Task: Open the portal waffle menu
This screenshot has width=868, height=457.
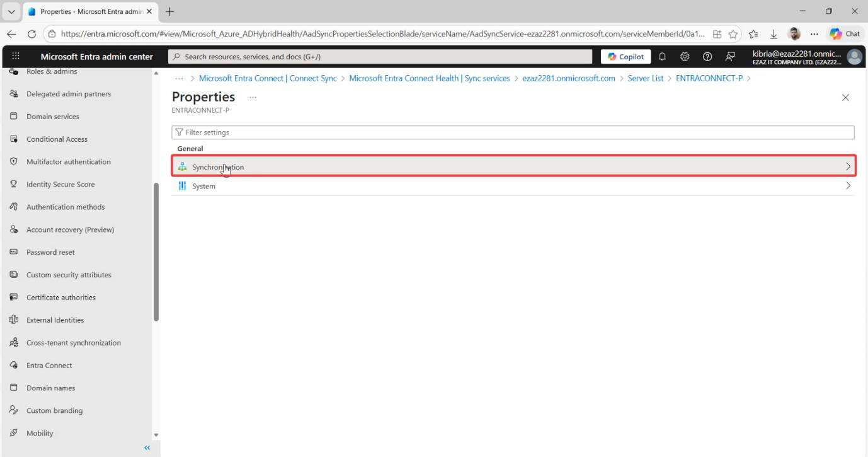Action: point(16,57)
